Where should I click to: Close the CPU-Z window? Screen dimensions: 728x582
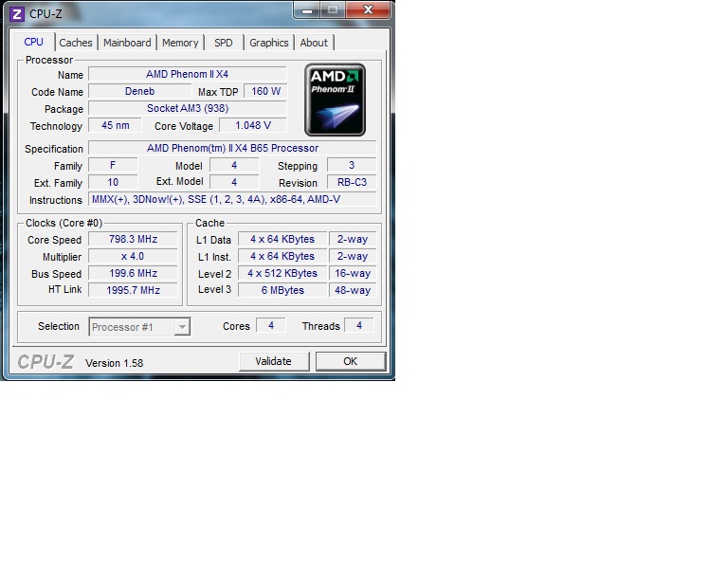(x=369, y=9)
